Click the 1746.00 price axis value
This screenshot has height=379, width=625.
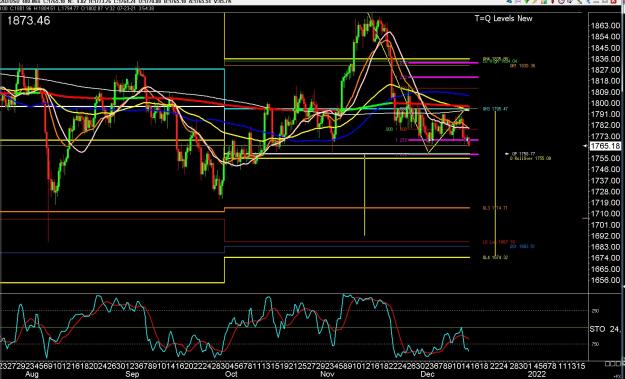(x=605, y=169)
